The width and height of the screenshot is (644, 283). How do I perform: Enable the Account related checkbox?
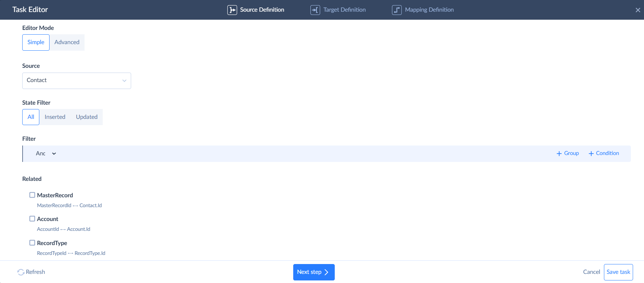click(32, 219)
